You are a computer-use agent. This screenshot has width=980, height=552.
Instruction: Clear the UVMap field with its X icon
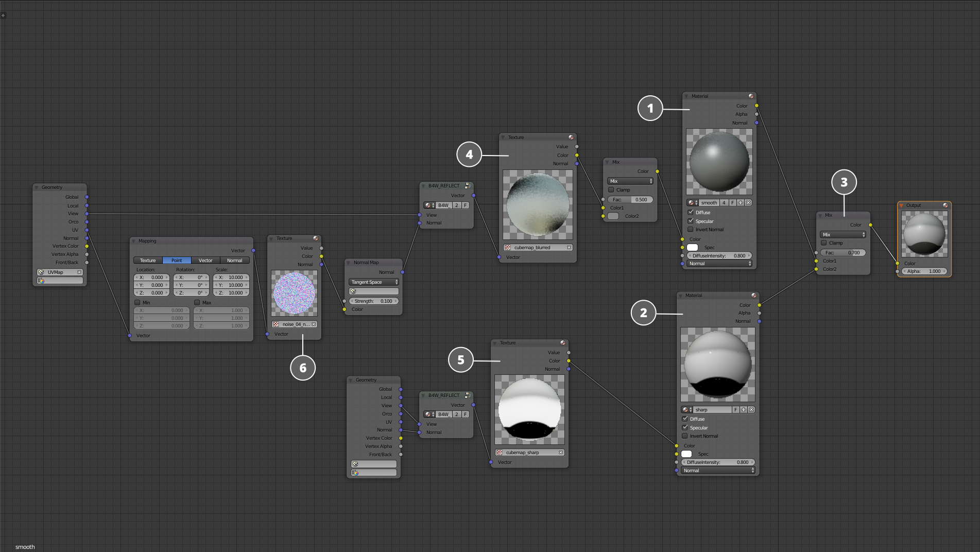(79, 272)
